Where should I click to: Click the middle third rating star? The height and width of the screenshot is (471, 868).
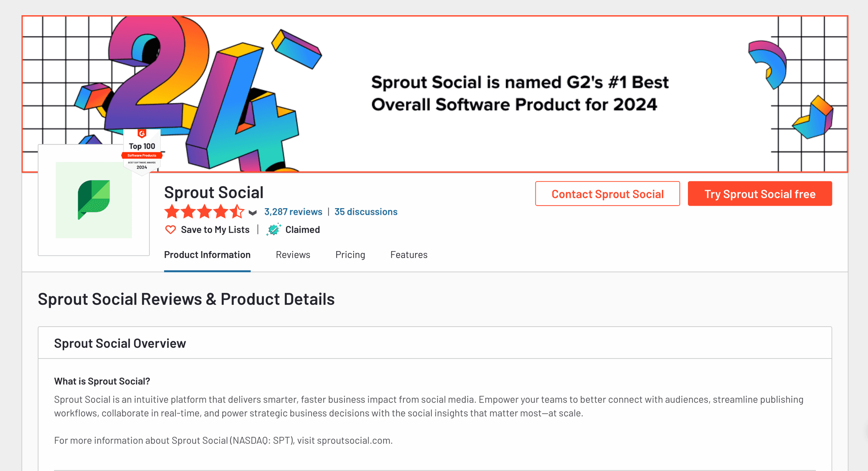coord(204,212)
